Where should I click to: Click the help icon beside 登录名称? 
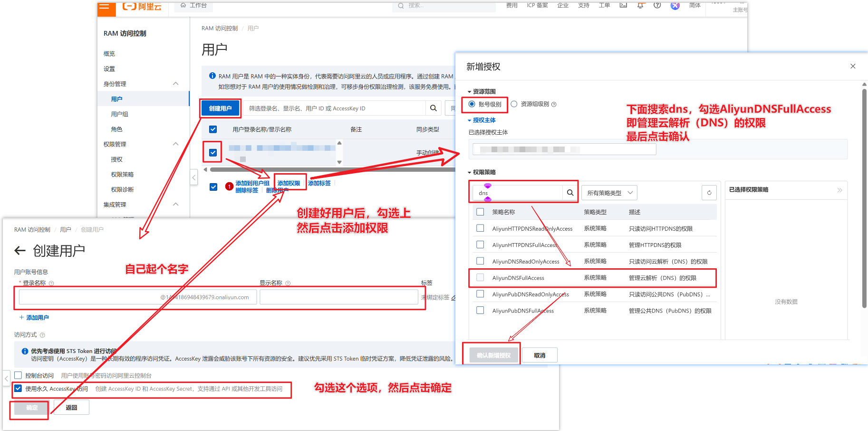click(51, 283)
